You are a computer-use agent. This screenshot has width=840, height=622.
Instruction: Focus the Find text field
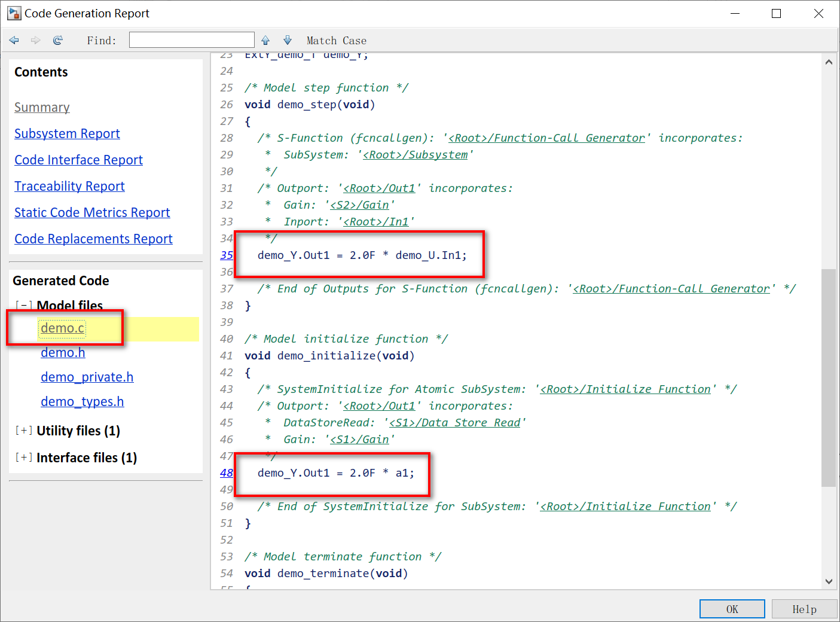tap(192, 40)
